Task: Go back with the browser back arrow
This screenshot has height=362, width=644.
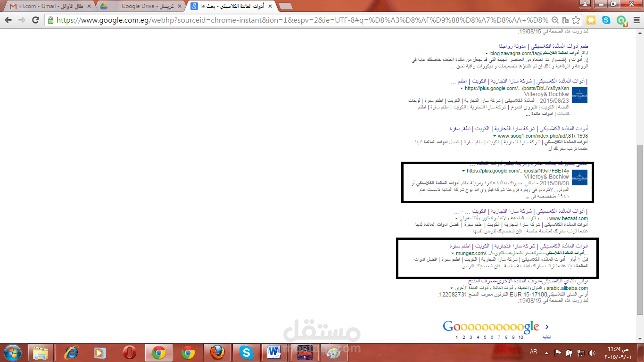Action: (x=8, y=20)
